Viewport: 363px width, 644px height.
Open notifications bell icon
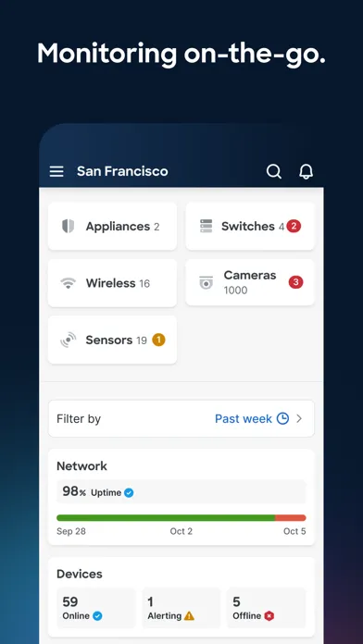pyautogui.click(x=306, y=171)
